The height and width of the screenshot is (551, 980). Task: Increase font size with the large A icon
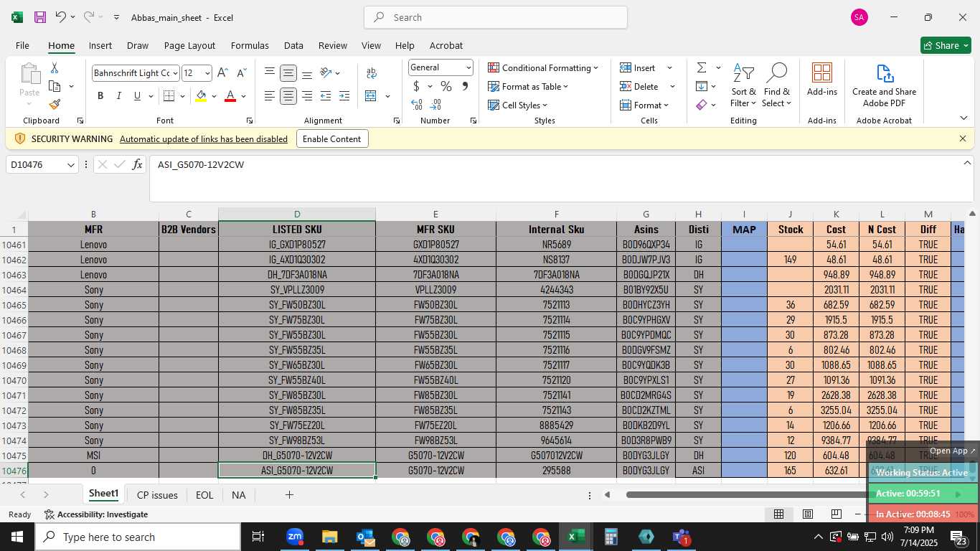[x=222, y=73]
